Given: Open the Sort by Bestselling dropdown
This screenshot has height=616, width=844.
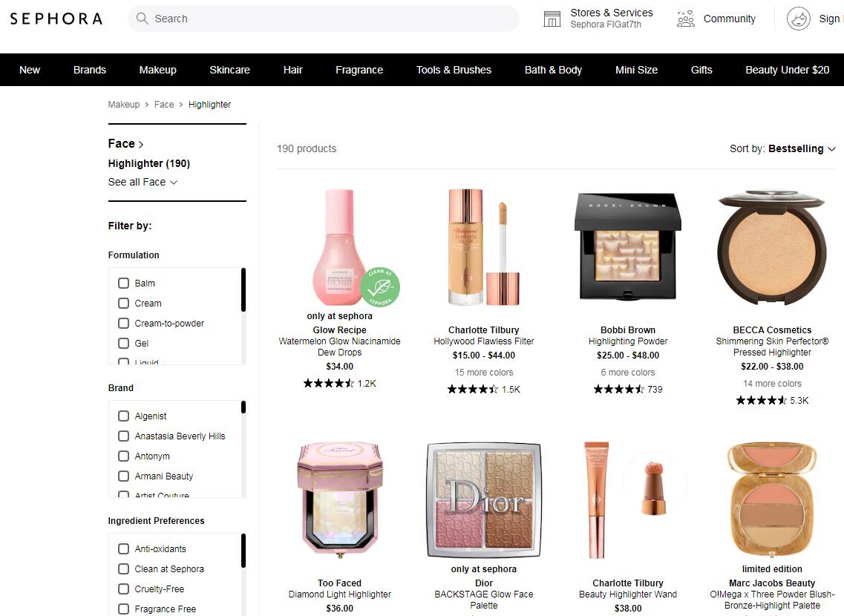Looking at the screenshot, I should click(783, 148).
